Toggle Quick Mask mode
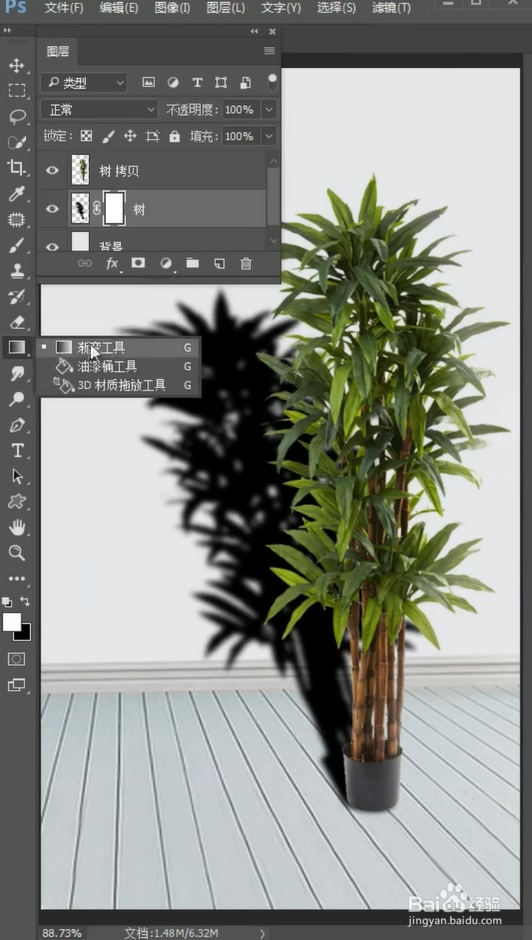The height and width of the screenshot is (940, 532). click(17, 659)
